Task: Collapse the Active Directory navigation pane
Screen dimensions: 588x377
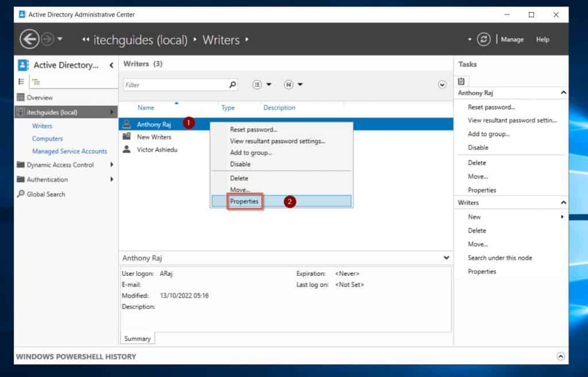Action: tap(111, 66)
